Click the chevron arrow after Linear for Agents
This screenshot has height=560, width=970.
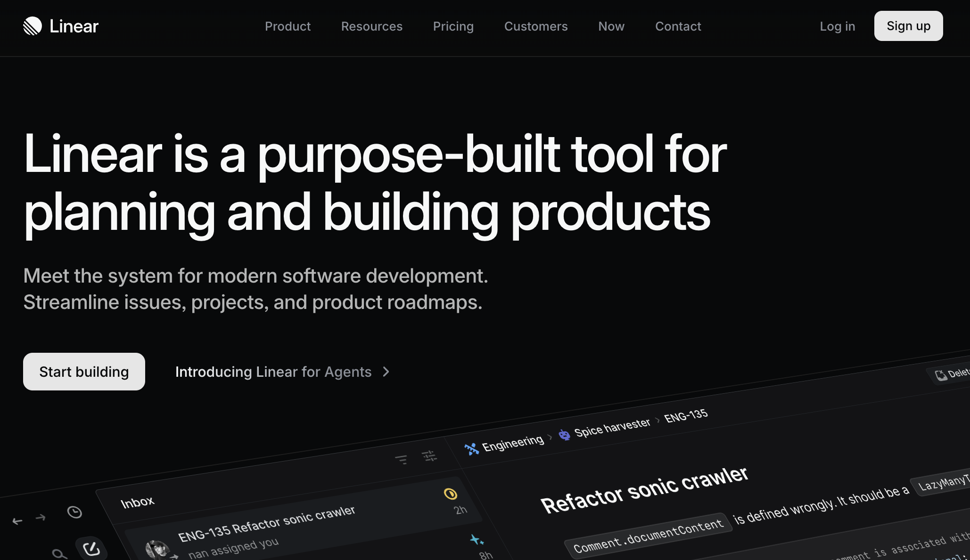pyautogui.click(x=386, y=372)
